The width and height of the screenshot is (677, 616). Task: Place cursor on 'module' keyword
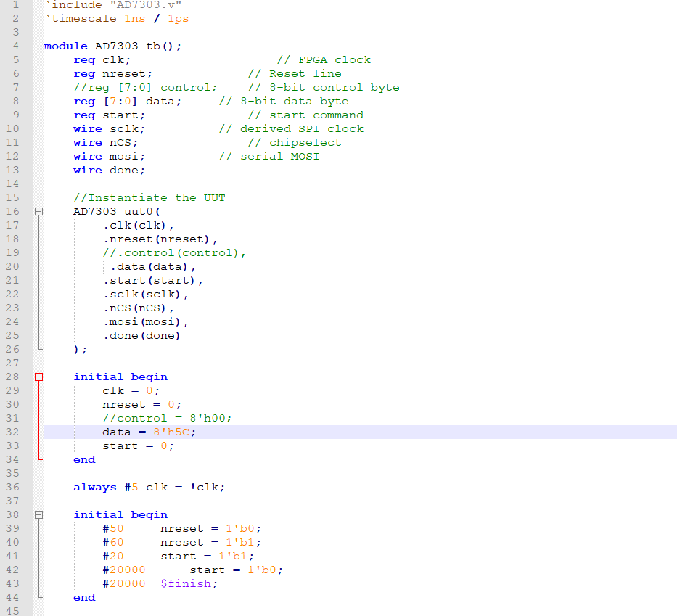tap(65, 46)
